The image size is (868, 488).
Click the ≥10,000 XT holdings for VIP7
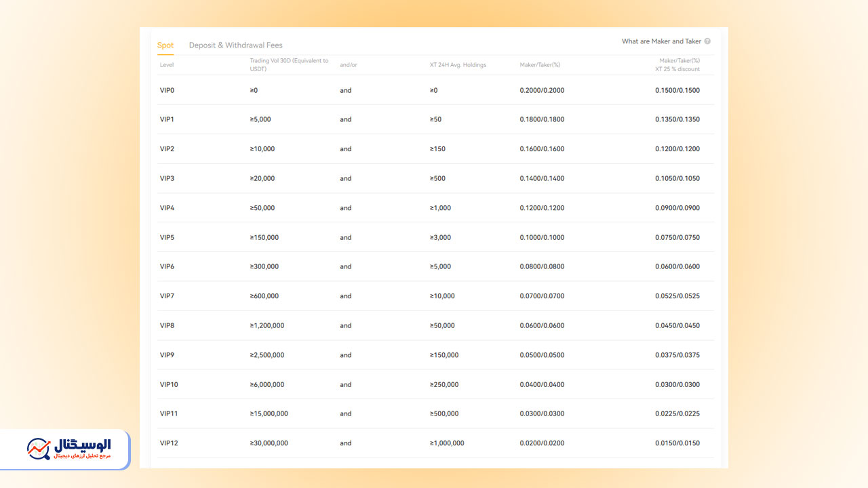(442, 296)
